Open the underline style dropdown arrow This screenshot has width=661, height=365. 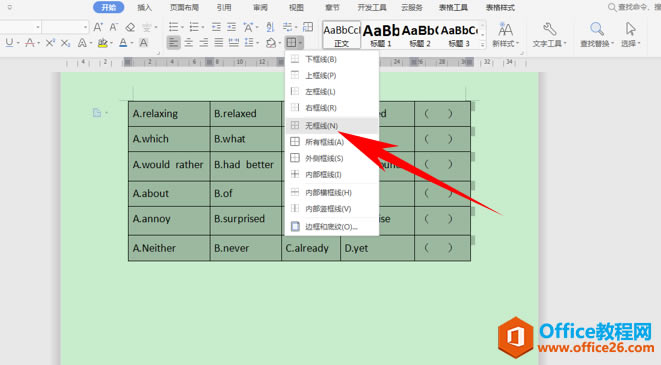[x=18, y=43]
